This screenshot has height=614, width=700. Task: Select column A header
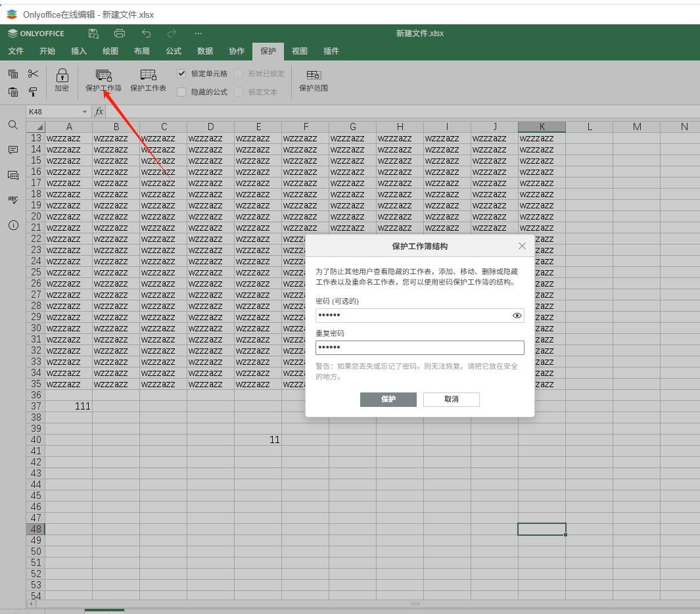pyautogui.click(x=69, y=127)
